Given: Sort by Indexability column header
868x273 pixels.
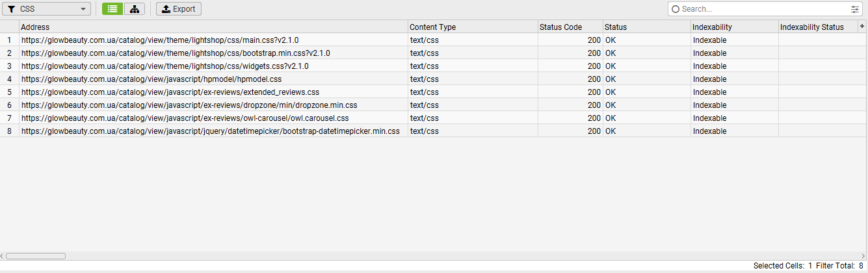Looking at the screenshot, I should pyautogui.click(x=734, y=27).
